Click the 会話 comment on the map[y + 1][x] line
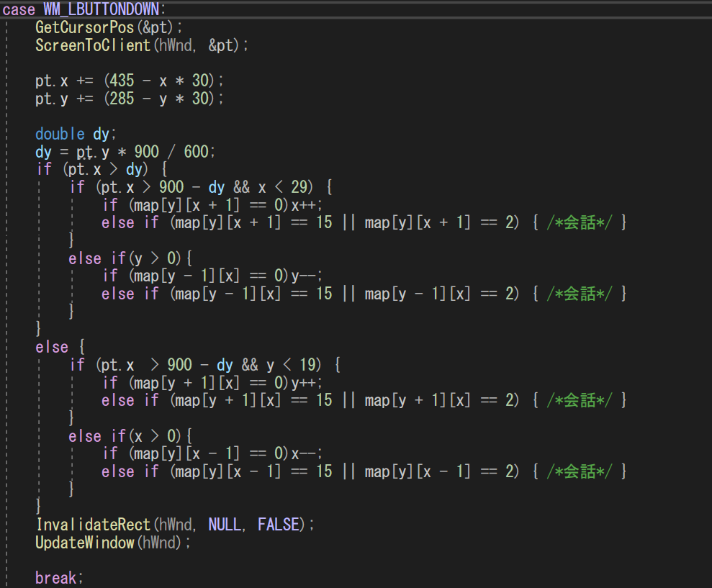The image size is (712, 588). tap(580, 400)
